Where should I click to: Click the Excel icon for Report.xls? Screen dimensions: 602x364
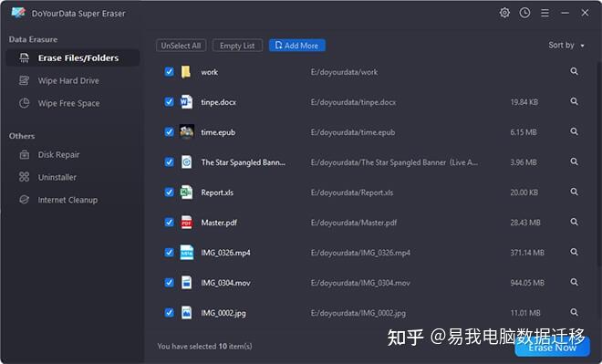click(186, 192)
